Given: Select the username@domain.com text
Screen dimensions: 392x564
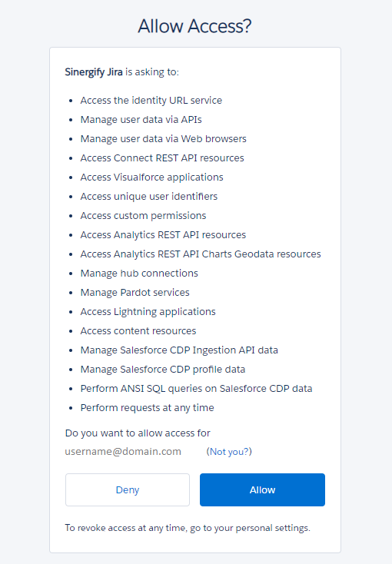Looking at the screenshot, I should [x=123, y=451].
